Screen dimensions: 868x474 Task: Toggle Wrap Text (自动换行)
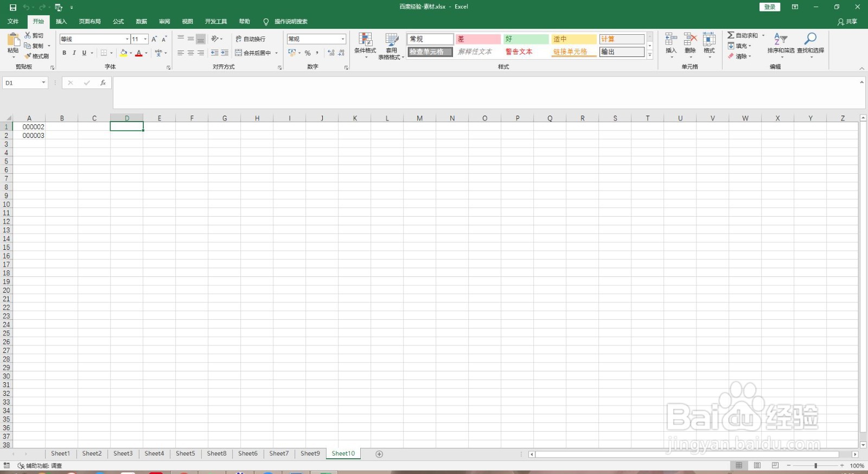[x=251, y=39]
